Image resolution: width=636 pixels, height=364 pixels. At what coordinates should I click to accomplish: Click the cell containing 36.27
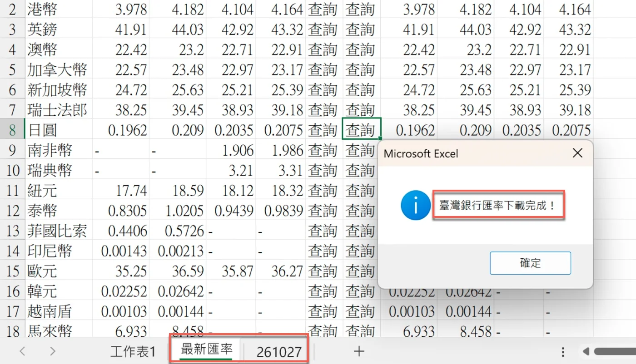pyautogui.click(x=280, y=271)
